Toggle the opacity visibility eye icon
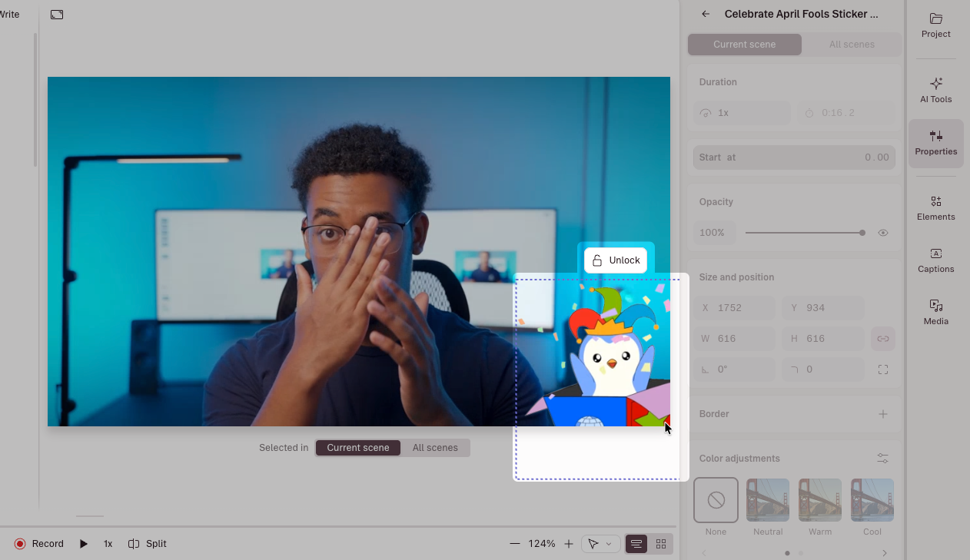This screenshot has width=970, height=560. tap(882, 232)
